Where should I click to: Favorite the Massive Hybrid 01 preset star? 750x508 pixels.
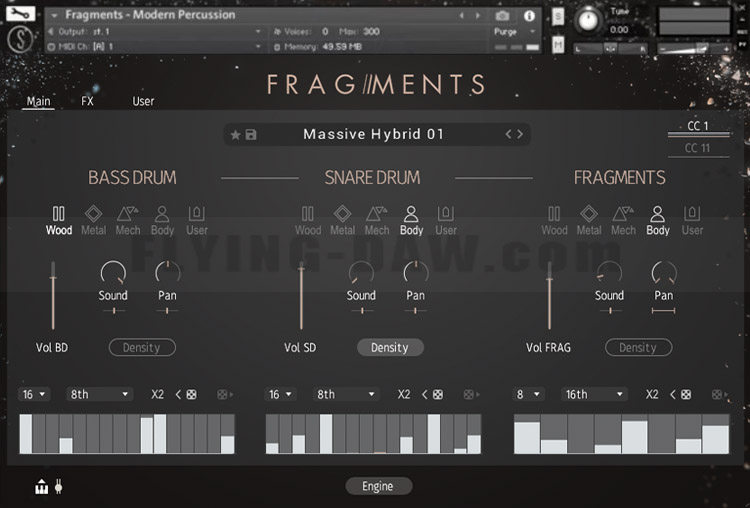pyautogui.click(x=235, y=135)
